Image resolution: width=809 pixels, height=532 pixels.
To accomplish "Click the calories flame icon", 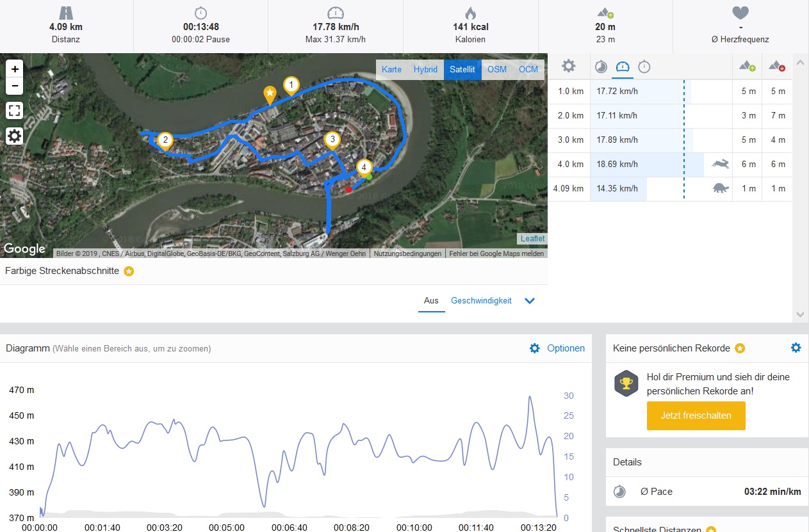I will point(470,13).
